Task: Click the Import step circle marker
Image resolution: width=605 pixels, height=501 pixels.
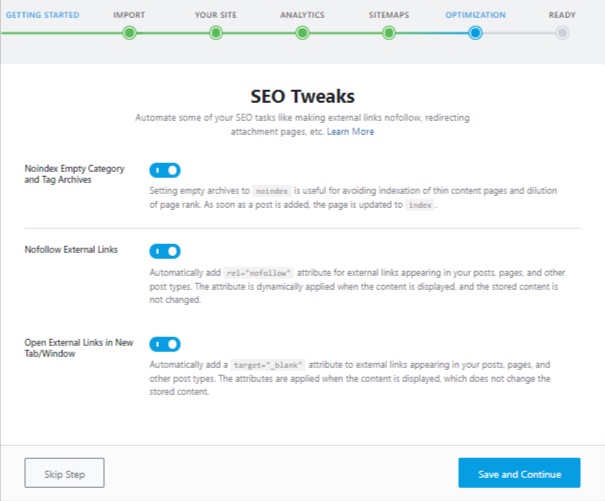Action: (129, 33)
